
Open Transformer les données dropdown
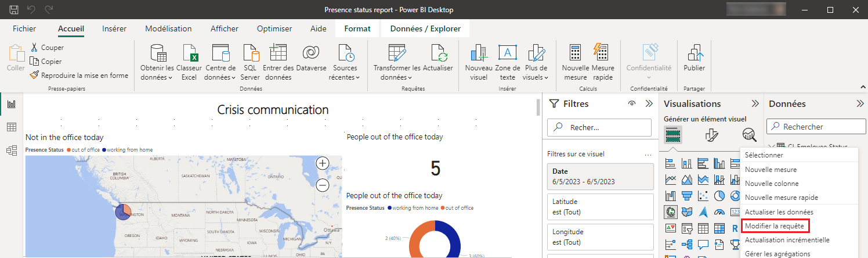[x=397, y=62]
